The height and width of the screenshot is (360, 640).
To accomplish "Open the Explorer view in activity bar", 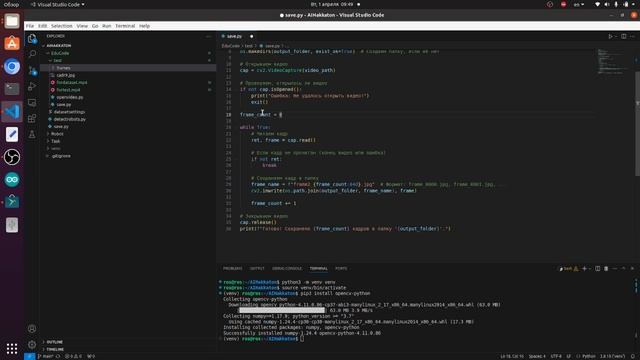I will [32, 39].
